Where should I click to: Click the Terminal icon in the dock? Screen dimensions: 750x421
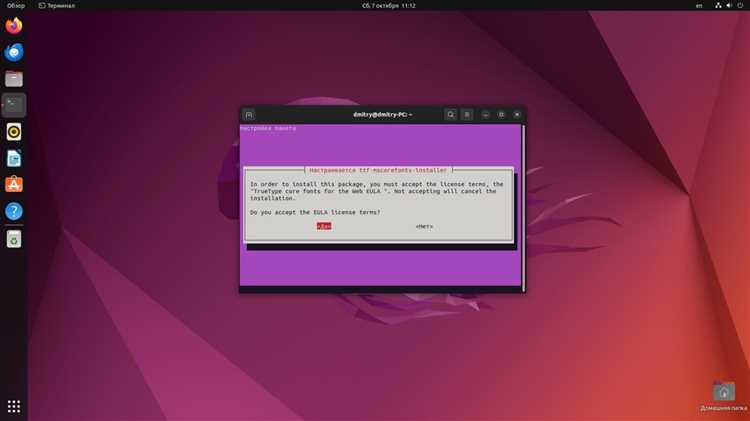click(x=14, y=105)
